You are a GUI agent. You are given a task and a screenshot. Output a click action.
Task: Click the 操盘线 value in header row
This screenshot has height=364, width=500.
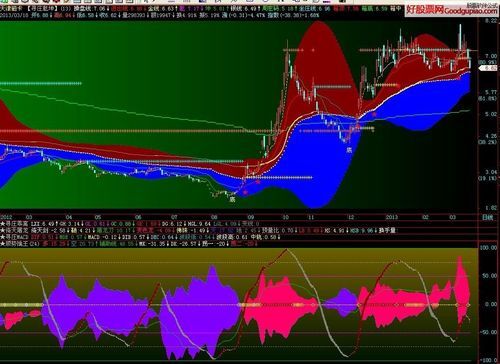pyautogui.click(x=90, y=8)
